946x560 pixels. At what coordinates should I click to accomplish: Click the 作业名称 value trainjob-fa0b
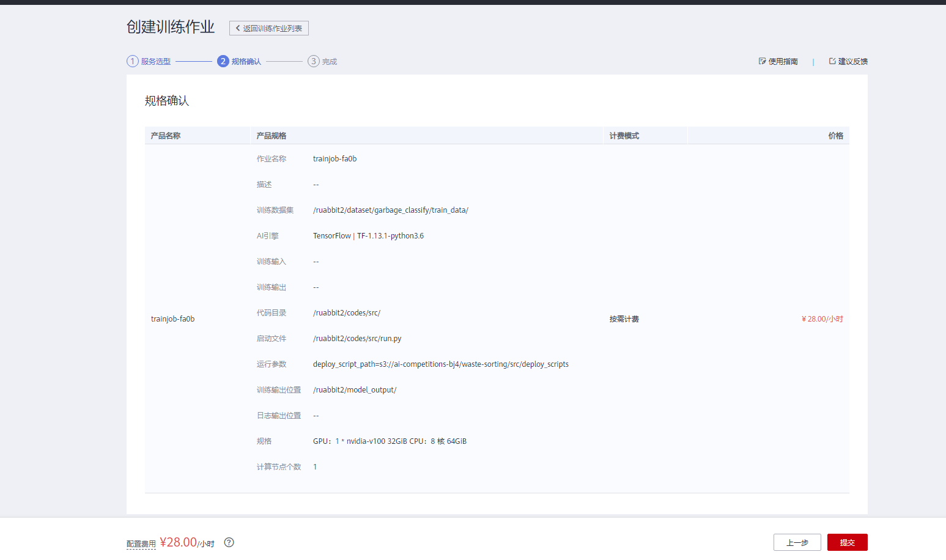[x=334, y=159]
